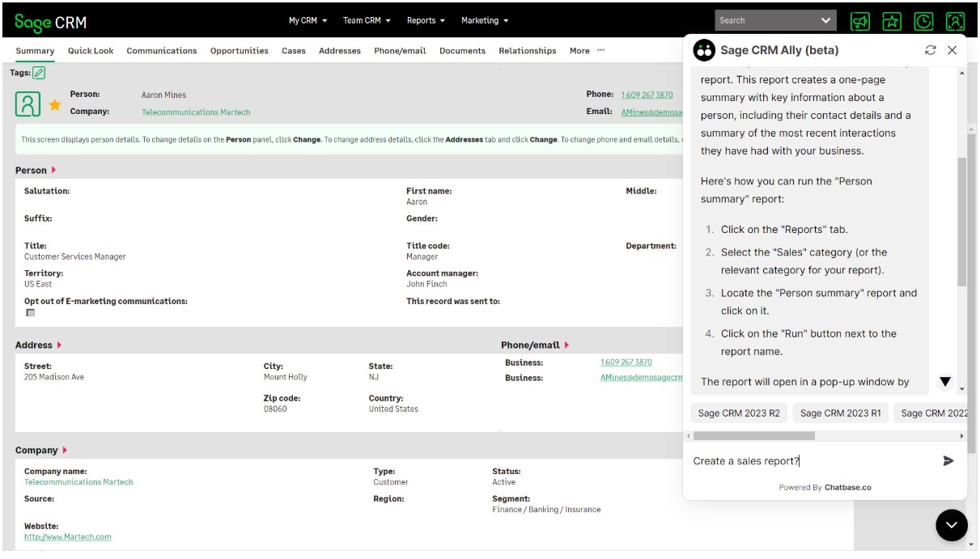Expand the Company section arrow
The image size is (980, 559).
point(65,450)
